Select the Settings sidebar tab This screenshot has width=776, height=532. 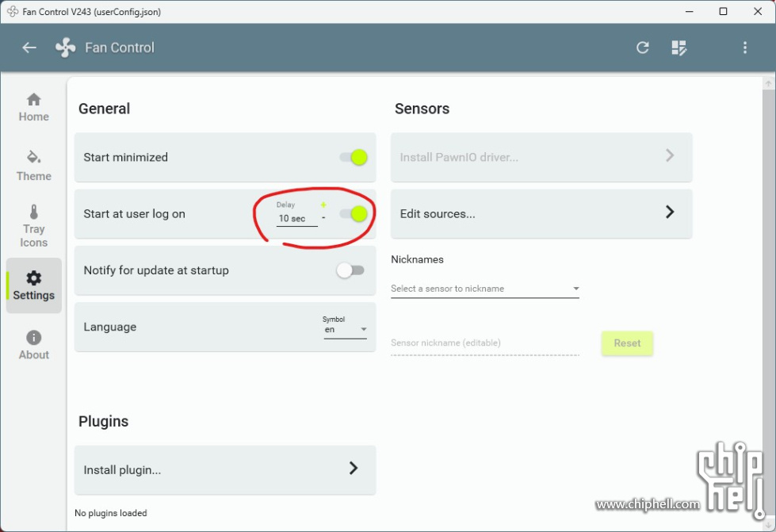(34, 285)
